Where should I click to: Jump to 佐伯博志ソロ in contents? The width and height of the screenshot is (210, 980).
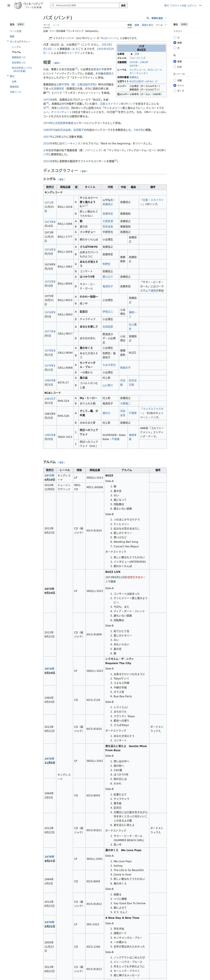19,62
